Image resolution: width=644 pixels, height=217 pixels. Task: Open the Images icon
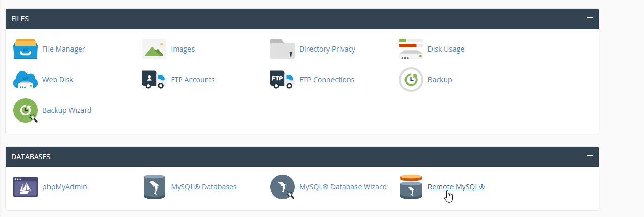(154, 49)
